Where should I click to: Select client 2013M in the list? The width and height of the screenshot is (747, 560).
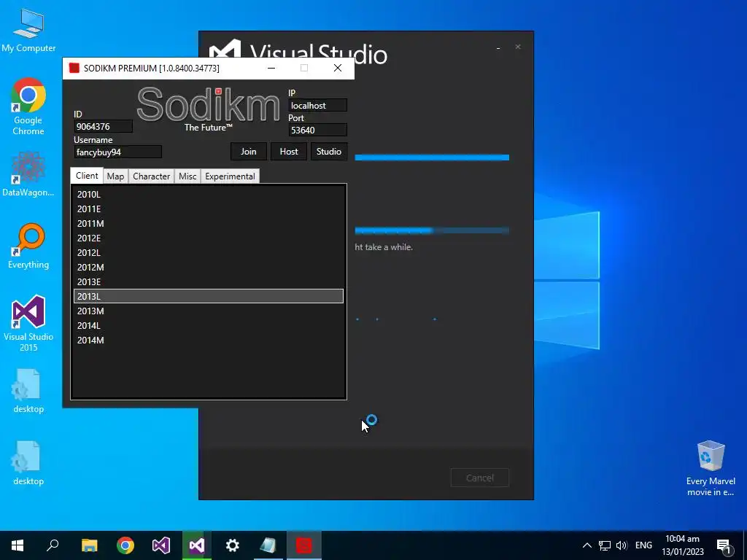[209, 311]
